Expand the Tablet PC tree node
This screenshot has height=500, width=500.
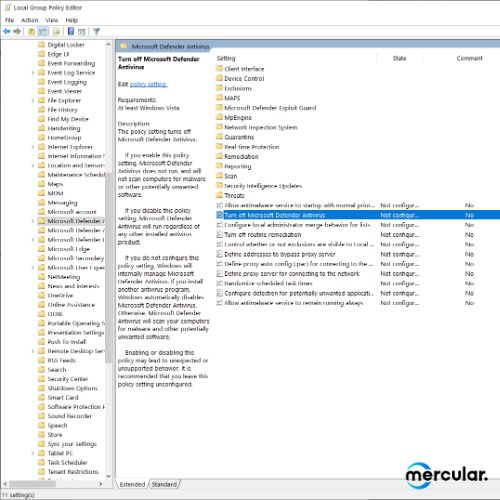[33, 453]
